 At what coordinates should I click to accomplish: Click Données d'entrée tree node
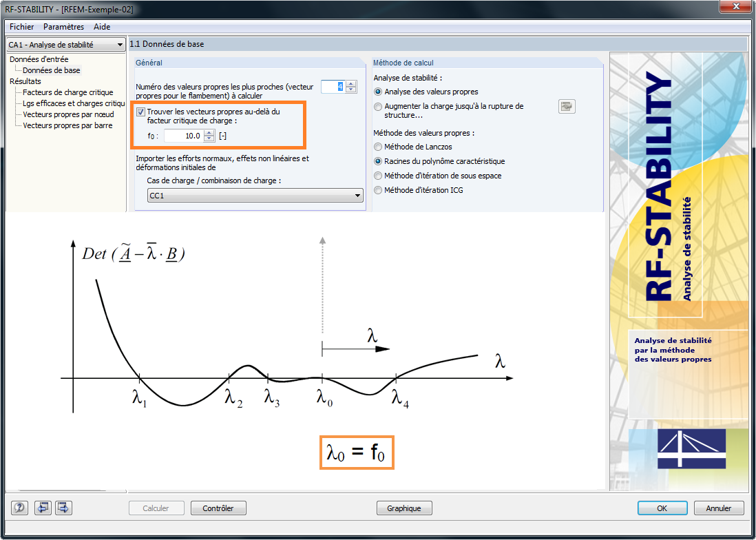coord(39,59)
